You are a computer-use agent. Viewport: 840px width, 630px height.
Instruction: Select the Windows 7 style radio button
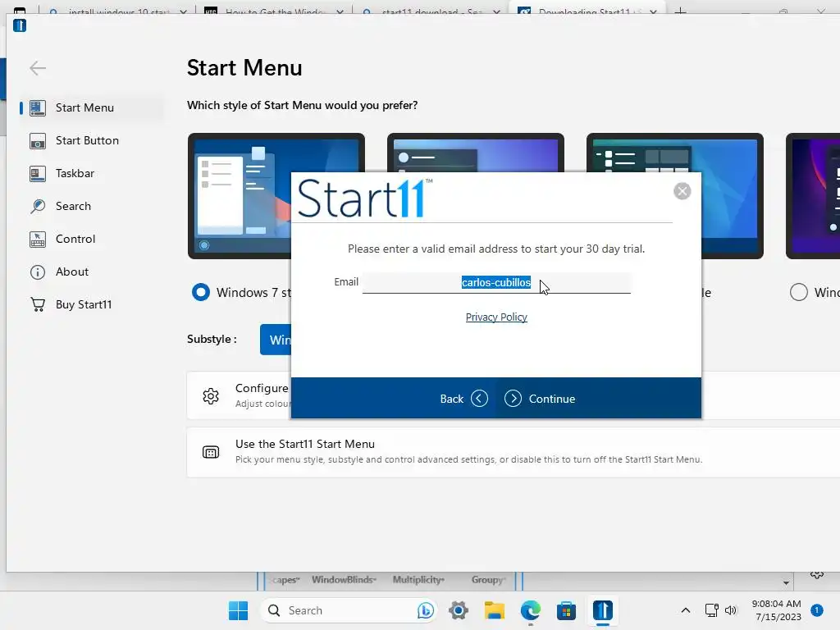(201, 292)
